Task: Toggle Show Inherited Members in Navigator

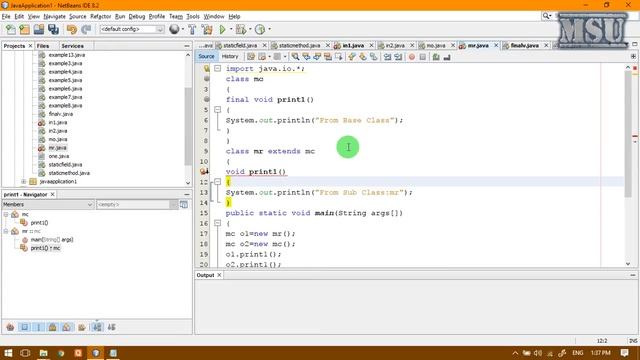Action: coord(10,327)
